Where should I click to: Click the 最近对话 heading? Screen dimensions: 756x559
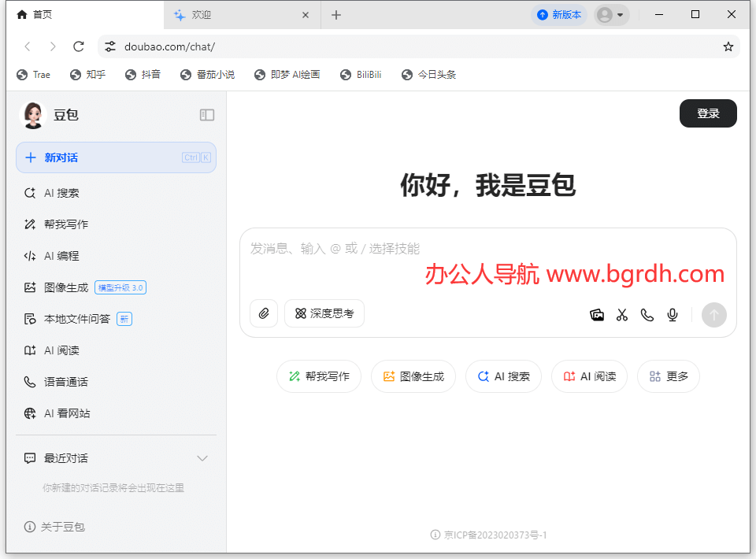coord(66,457)
